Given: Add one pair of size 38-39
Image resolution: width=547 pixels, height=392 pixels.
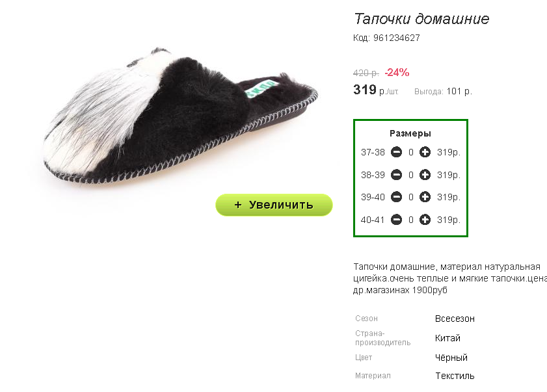Looking at the screenshot, I should [425, 175].
